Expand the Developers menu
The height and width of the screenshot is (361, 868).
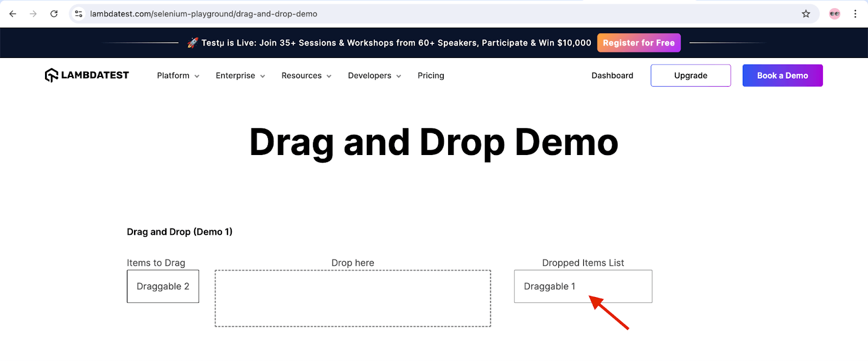pyautogui.click(x=374, y=76)
